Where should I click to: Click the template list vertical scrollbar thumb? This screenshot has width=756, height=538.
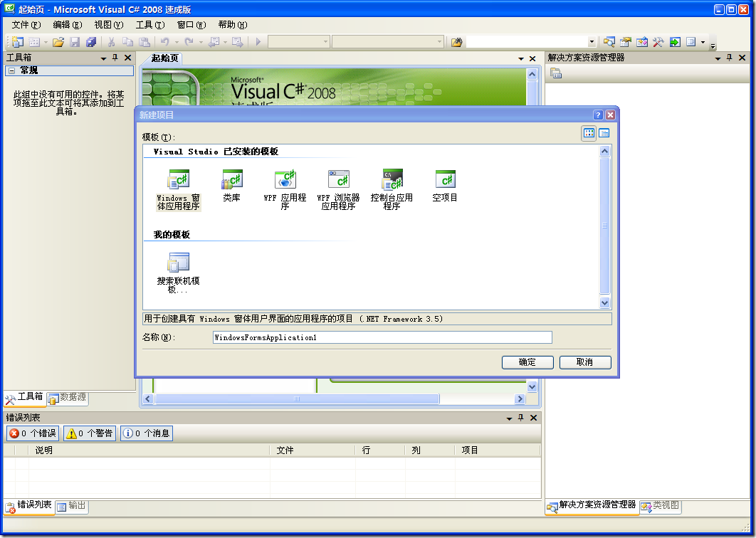tap(604, 225)
